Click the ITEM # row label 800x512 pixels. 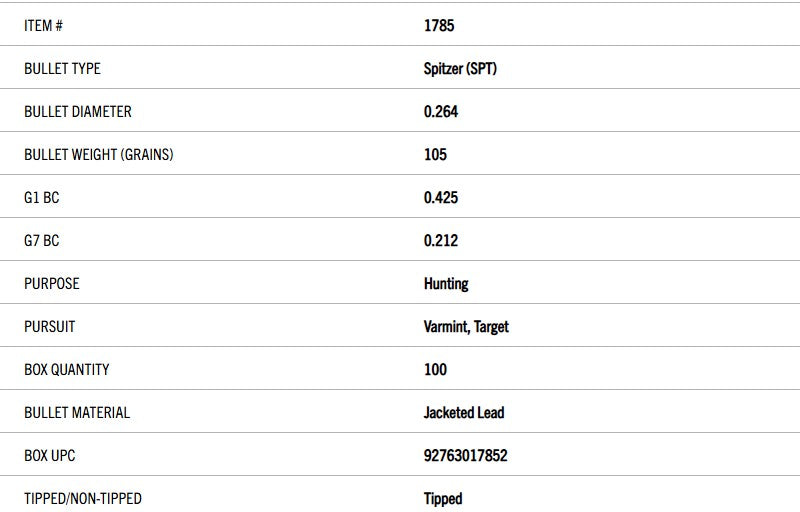point(44,26)
